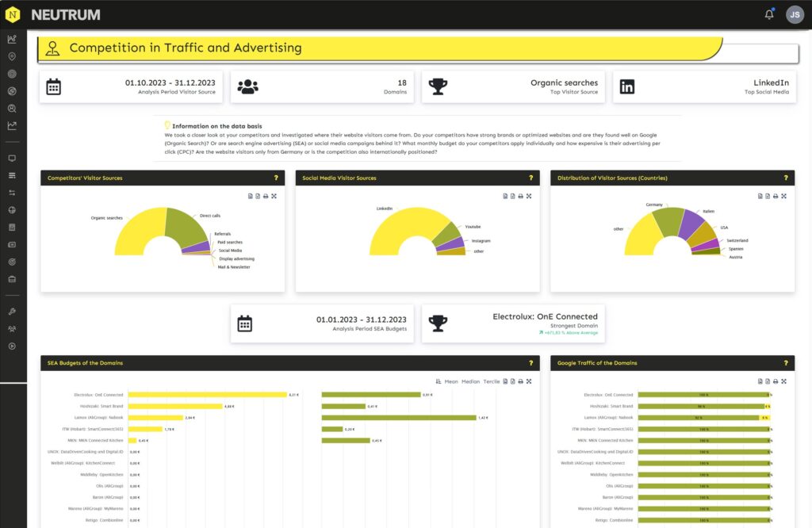The image size is (812, 528).
Task: Open the team group sidebar icon
Action: 12,329
